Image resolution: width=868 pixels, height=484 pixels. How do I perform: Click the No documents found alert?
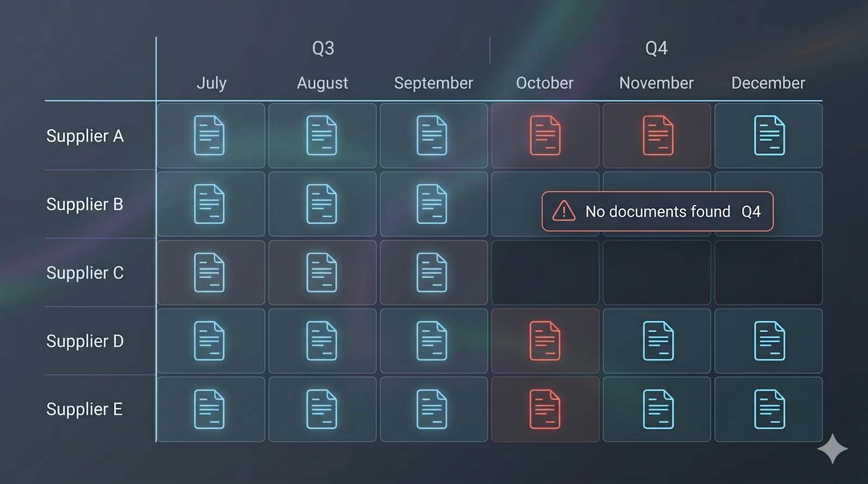pos(658,211)
